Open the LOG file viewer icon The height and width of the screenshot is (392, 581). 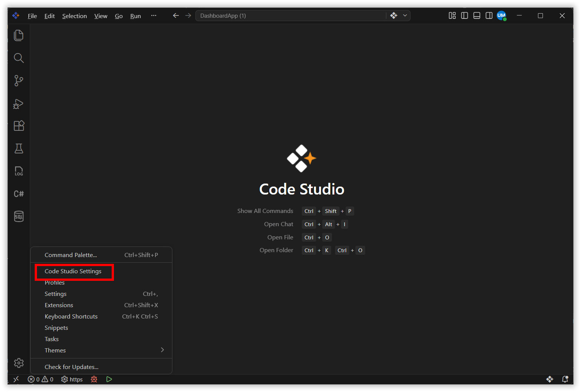coord(18,171)
